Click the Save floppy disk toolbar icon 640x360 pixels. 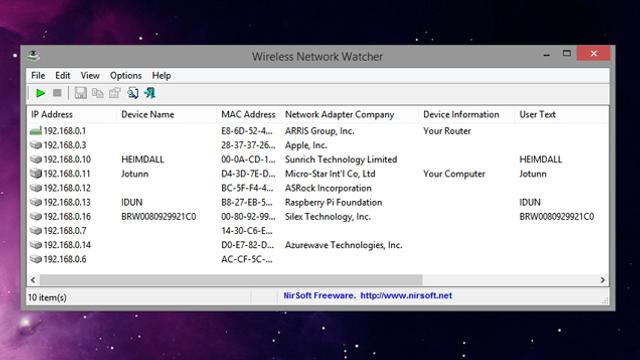(x=80, y=93)
